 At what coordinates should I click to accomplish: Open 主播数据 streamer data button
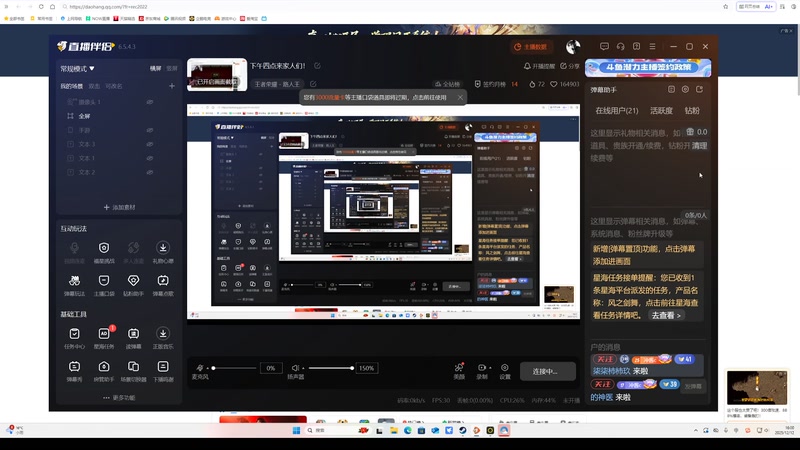(531, 47)
